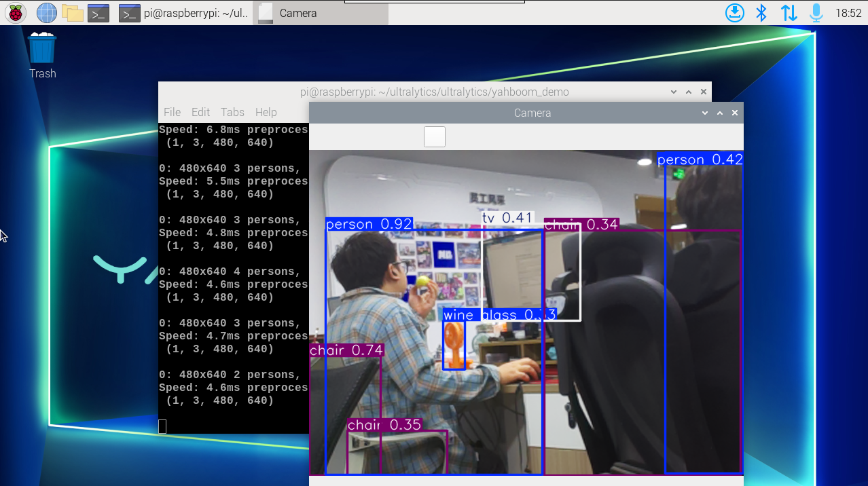Click the '0: 480x640 2 persons,' terminal line
Viewport: 868px width, 486px height.
230,375
